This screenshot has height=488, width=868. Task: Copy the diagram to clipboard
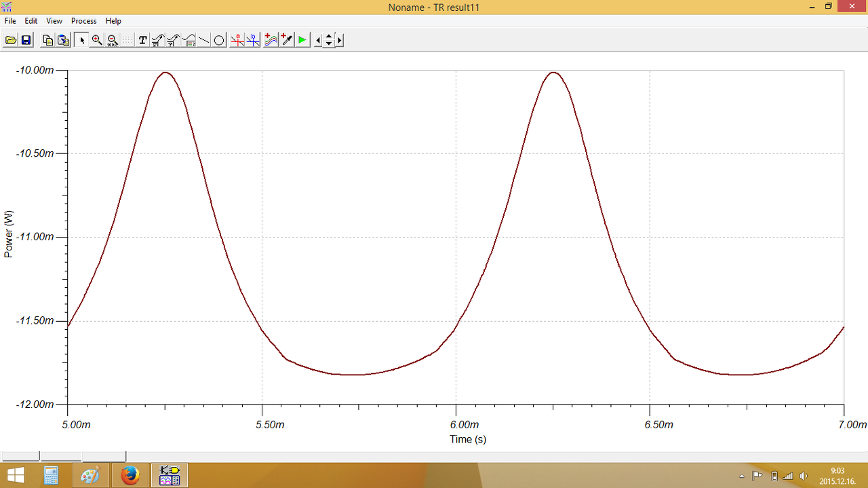(47, 40)
